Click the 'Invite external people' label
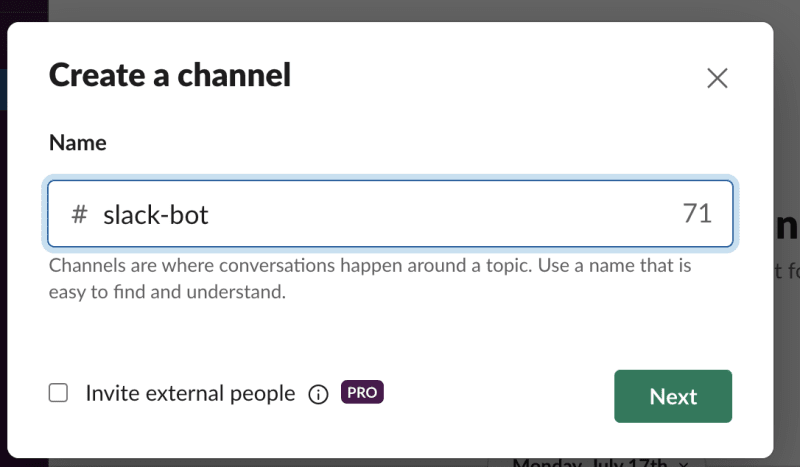This screenshot has width=800, height=467. point(190,394)
